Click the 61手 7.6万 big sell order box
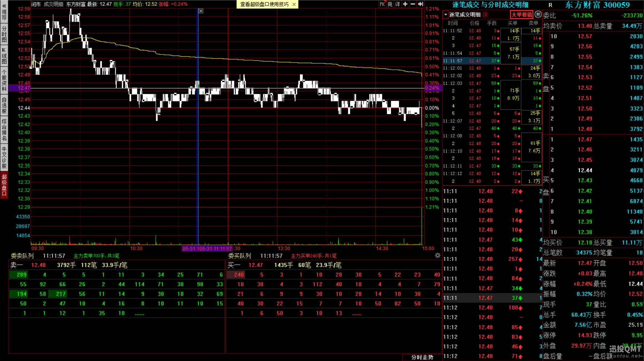 (x=531, y=147)
